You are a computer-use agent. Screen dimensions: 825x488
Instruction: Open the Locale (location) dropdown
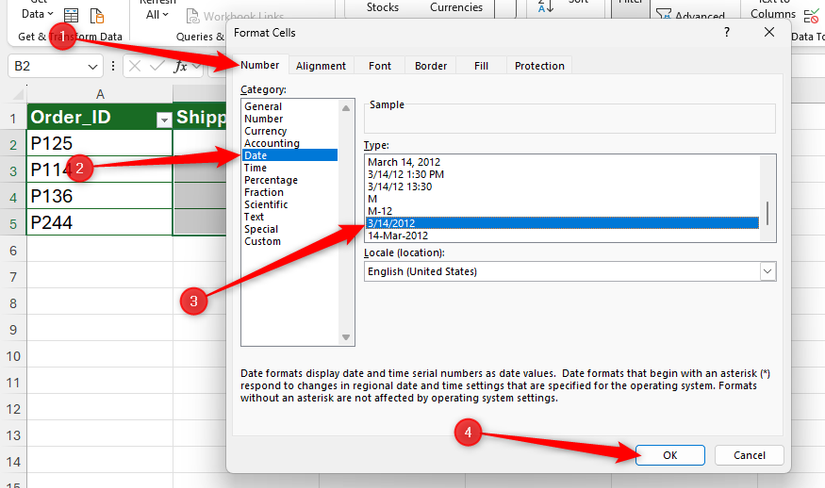(x=768, y=272)
